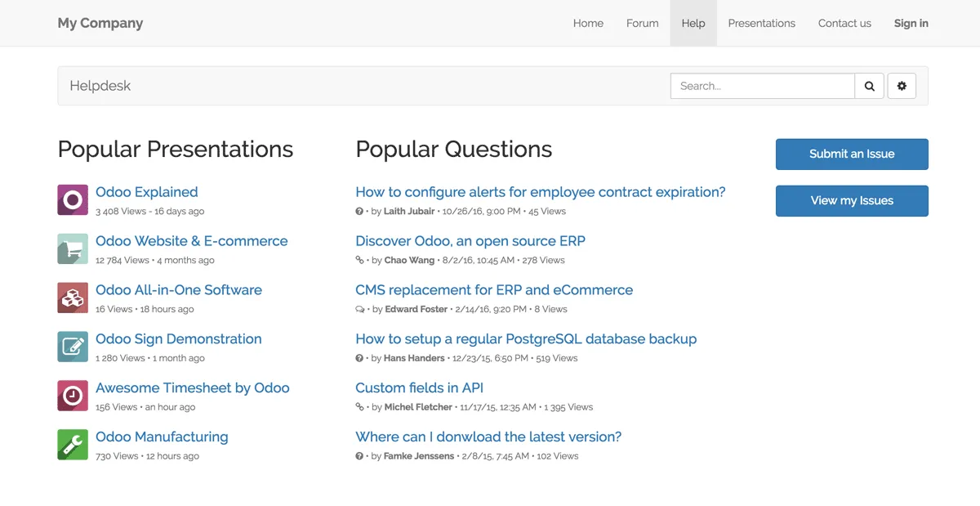Click inside the Search input field
This screenshot has height=506, width=980.
tap(759, 85)
